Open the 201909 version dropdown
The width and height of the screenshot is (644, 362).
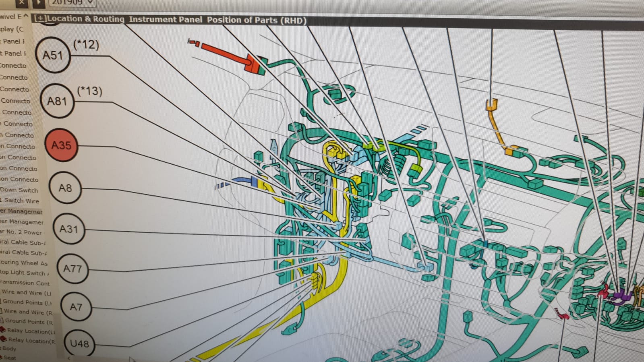point(72,2)
